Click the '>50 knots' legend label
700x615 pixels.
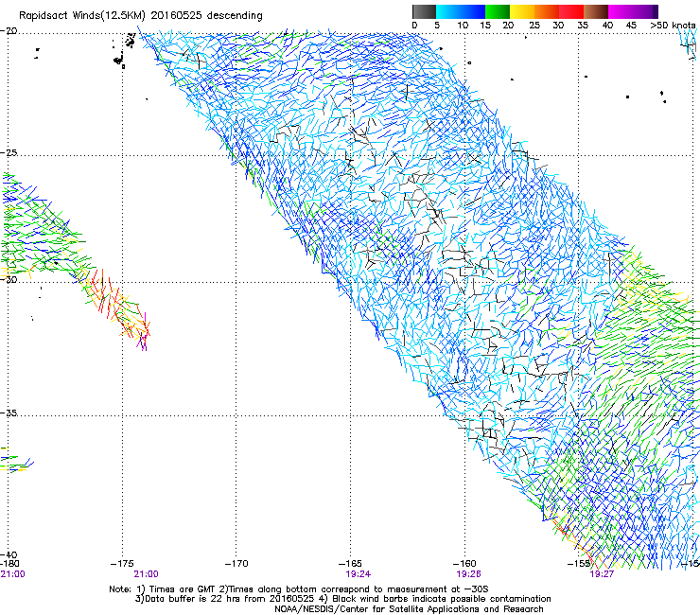673,25
